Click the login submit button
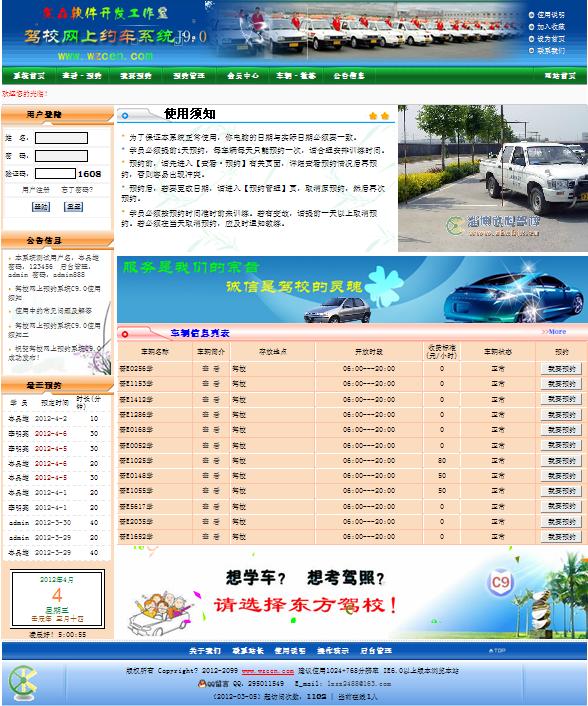This screenshot has width=588, height=706. [x=41, y=207]
